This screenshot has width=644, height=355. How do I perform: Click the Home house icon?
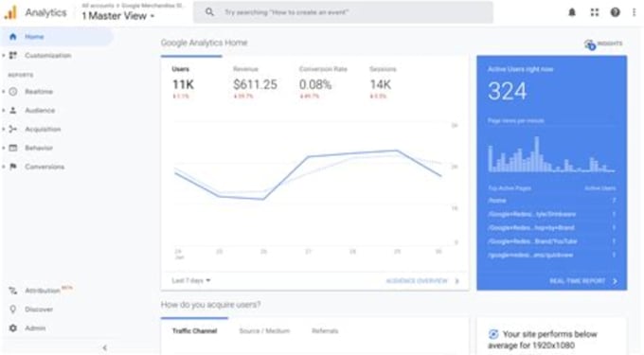tap(13, 37)
